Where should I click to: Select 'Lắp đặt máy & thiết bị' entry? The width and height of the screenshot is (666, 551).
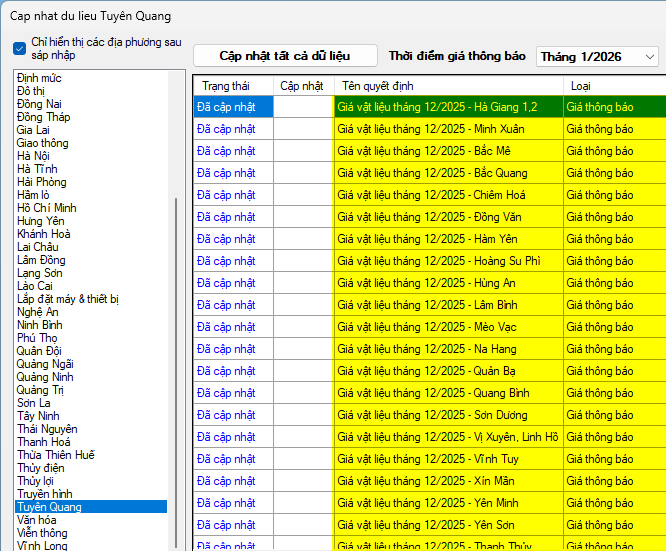pos(68,299)
